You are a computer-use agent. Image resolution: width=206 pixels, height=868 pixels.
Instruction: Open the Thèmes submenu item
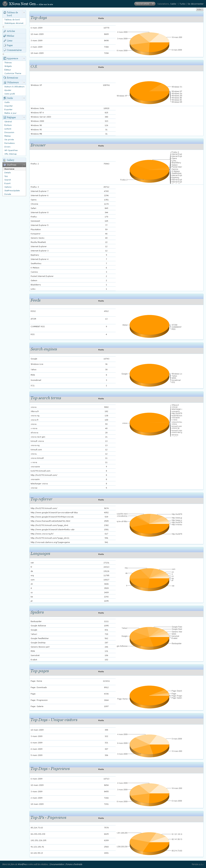tap(8, 63)
